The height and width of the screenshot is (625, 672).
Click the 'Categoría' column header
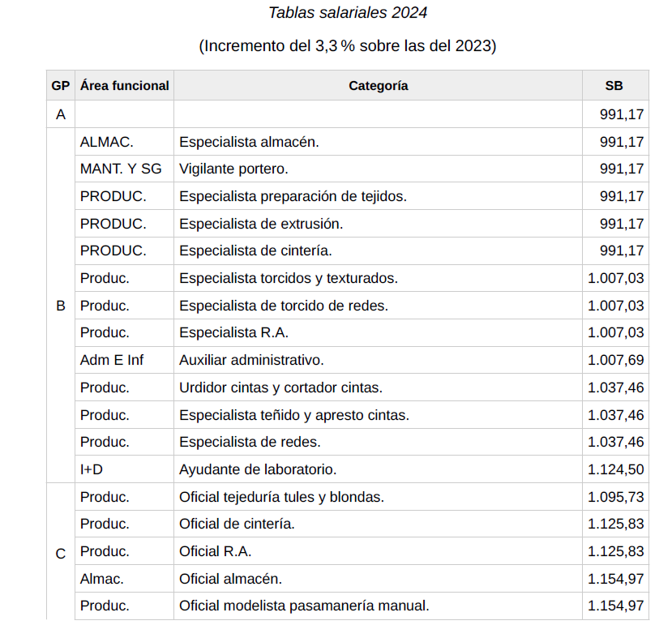pos(378,86)
